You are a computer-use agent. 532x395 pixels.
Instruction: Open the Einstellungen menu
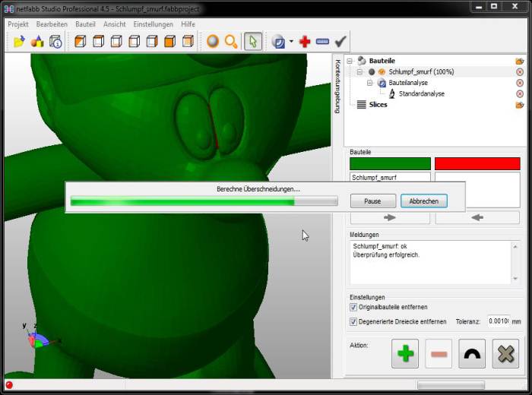click(x=153, y=24)
